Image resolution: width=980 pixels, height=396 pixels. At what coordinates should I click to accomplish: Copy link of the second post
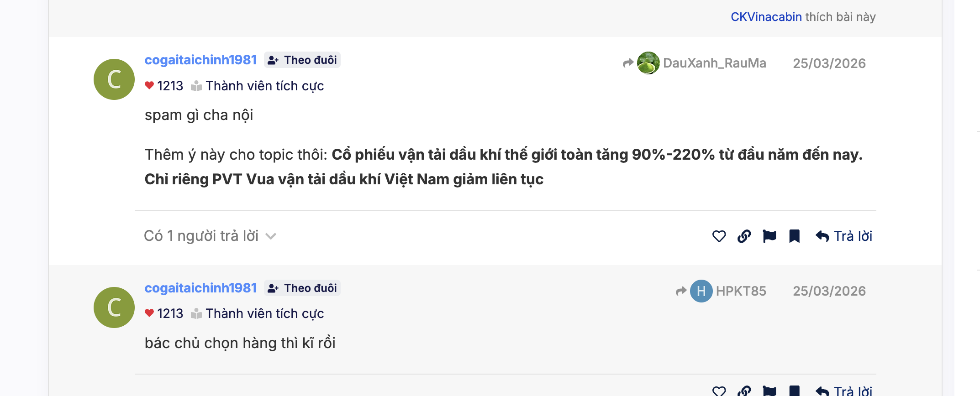point(744,391)
